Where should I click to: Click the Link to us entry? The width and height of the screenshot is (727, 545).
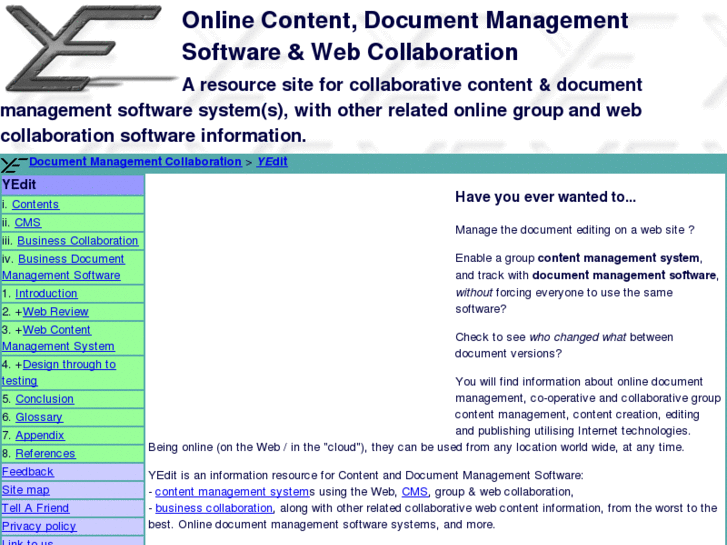tap(28, 541)
